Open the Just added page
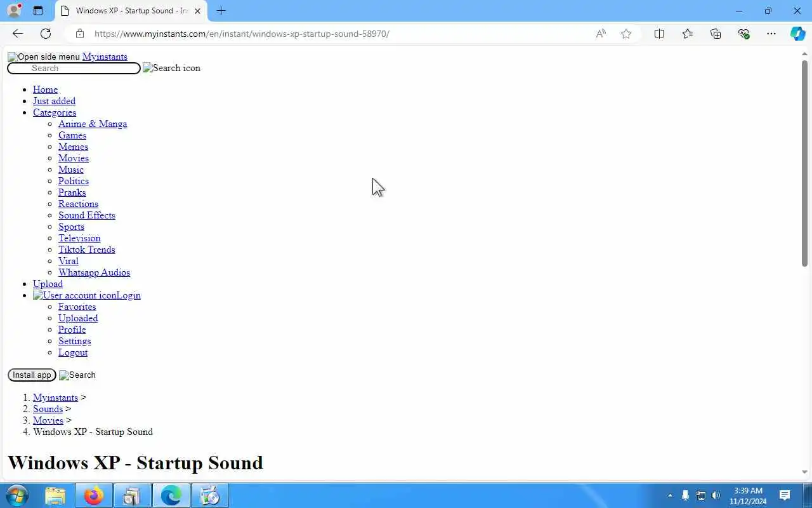This screenshot has width=812, height=508. click(x=54, y=101)
